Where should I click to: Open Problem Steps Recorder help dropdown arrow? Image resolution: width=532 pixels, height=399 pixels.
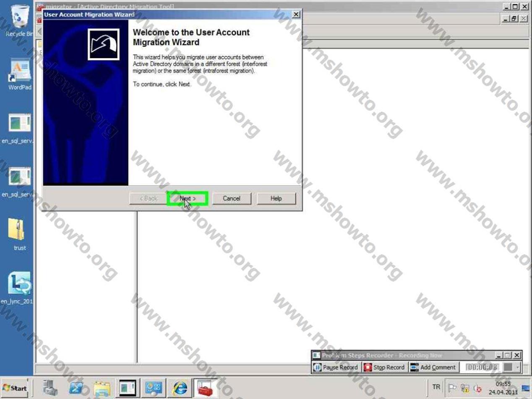pos(517,367)
